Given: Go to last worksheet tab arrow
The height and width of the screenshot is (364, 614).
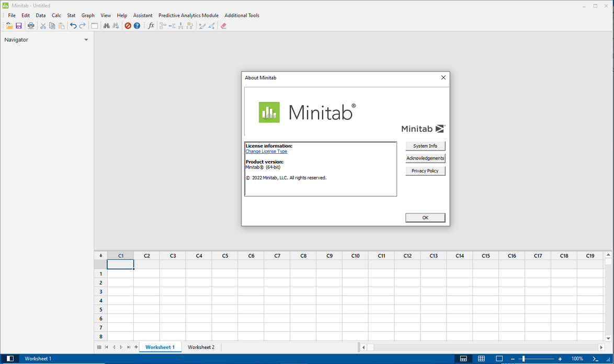Looking at the screenshot, I should tap(129, 347).
